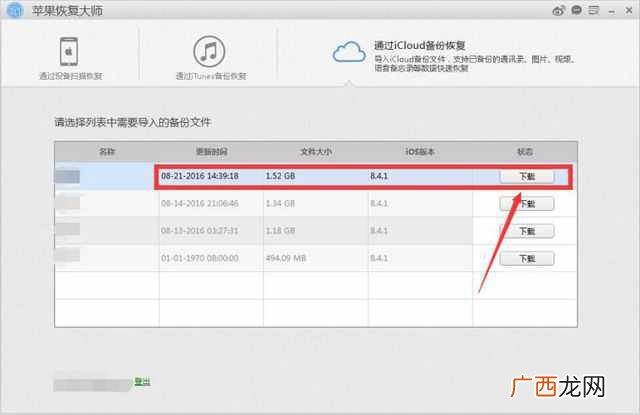Download the 01-01-1970 494.09 MB backup

point(527,258)
